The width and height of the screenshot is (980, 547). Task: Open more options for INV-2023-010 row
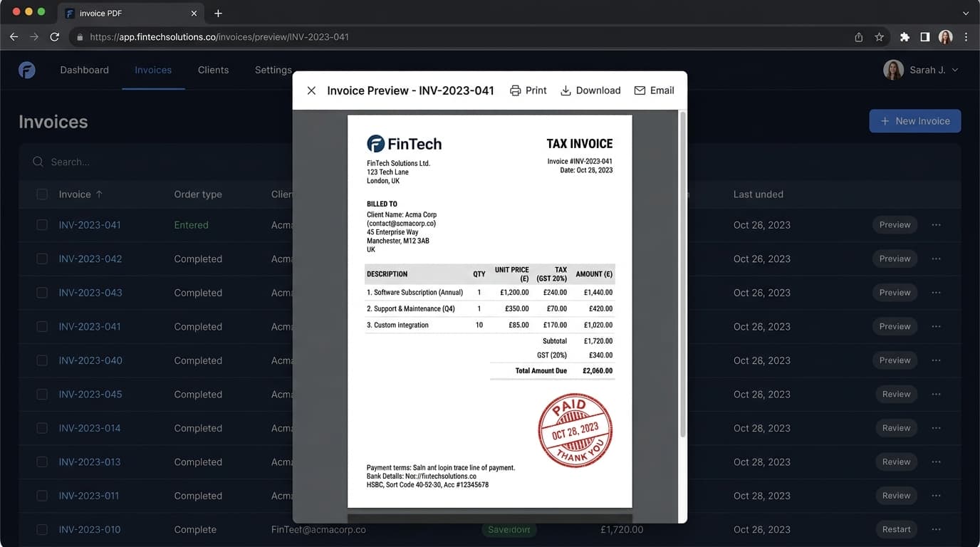coord(936,529)
